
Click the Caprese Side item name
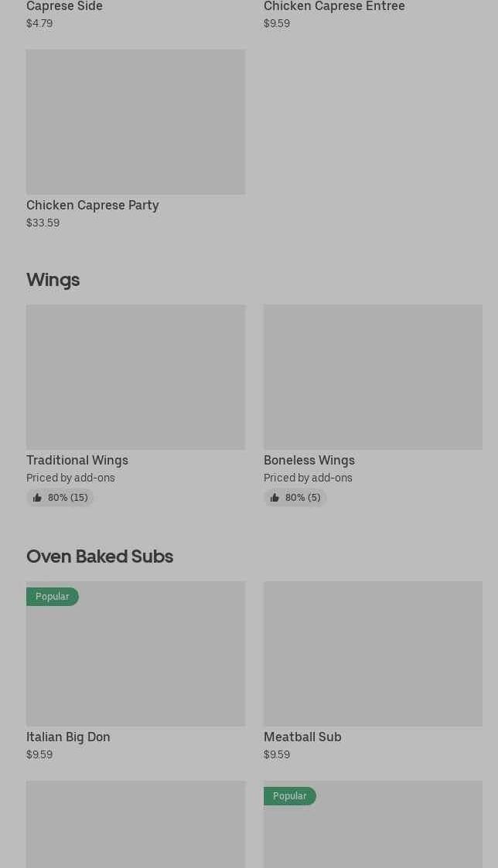click(64, 6)
